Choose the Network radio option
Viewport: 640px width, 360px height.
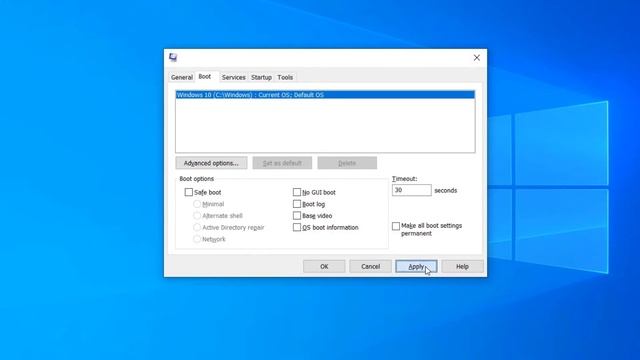[197, 239]
